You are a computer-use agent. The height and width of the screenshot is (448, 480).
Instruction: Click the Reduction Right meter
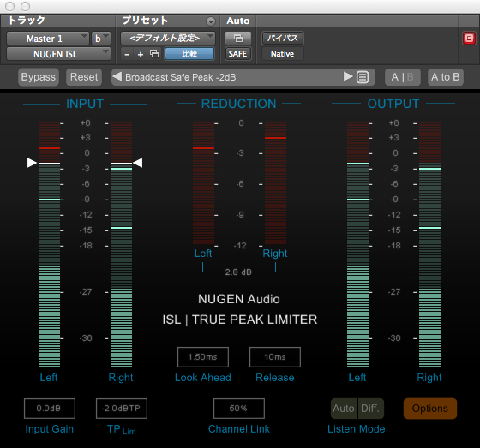[275, 182]
